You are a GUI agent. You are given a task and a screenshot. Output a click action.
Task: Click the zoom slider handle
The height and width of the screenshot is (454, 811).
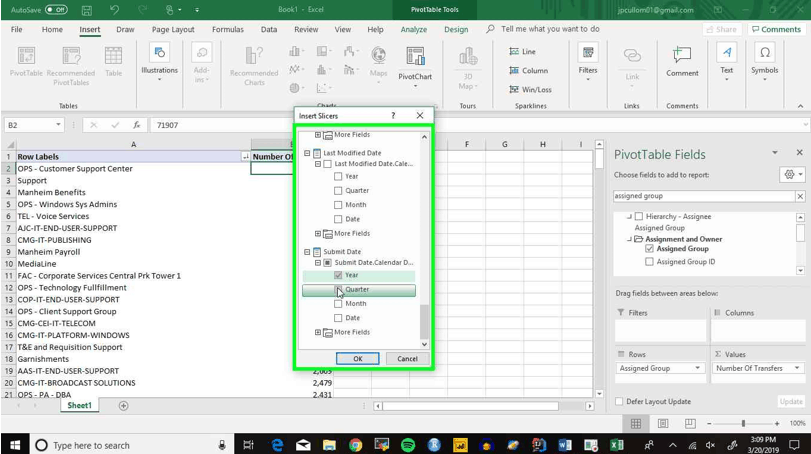(743, 423)
